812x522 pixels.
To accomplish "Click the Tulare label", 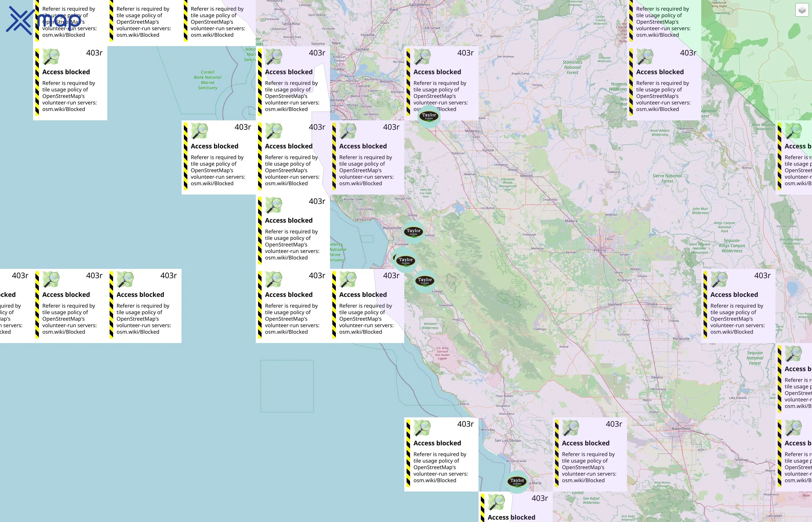I will [646, 320].
